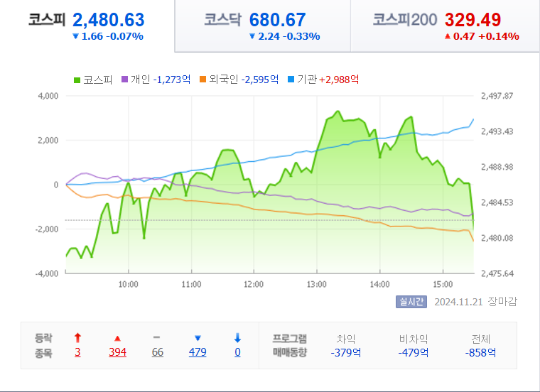This screenshot has height=392, width=540.
Task: Click the 코스닥 change -0.33% text
Action: pos(301,36)
